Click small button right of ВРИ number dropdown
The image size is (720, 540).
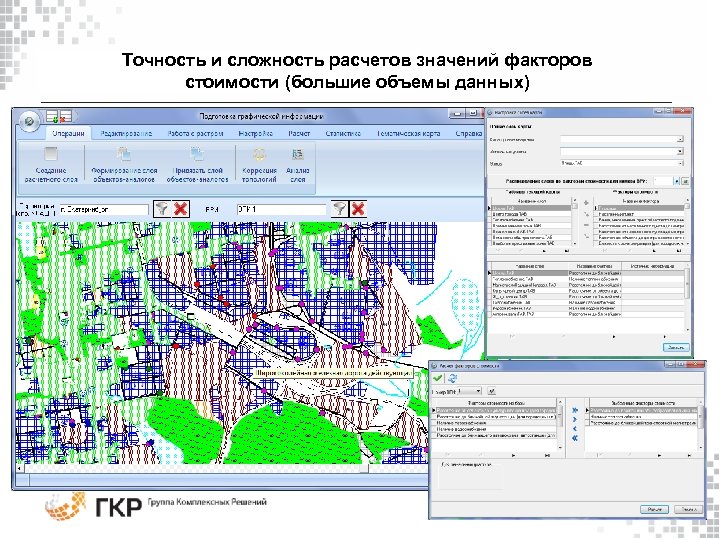coord(686,181)
